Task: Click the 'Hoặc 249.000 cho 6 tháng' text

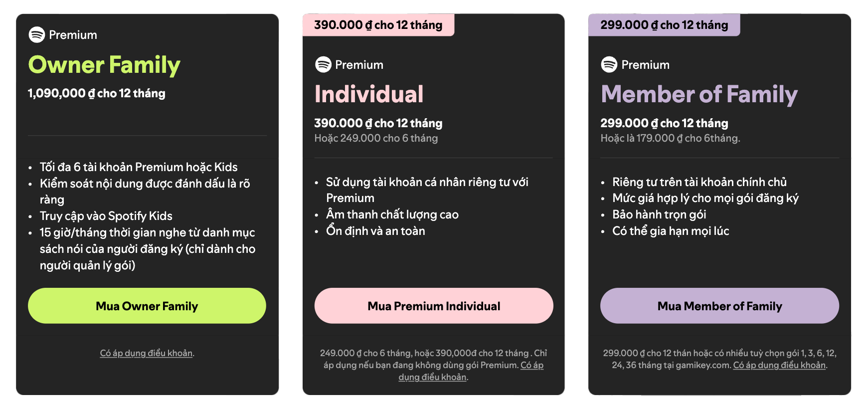Action: pos(376,138)
